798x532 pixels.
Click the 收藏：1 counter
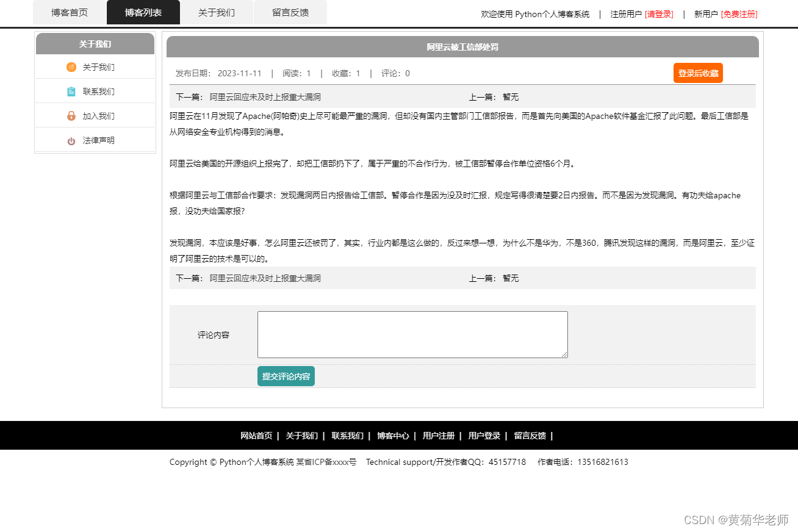point(346,73)
